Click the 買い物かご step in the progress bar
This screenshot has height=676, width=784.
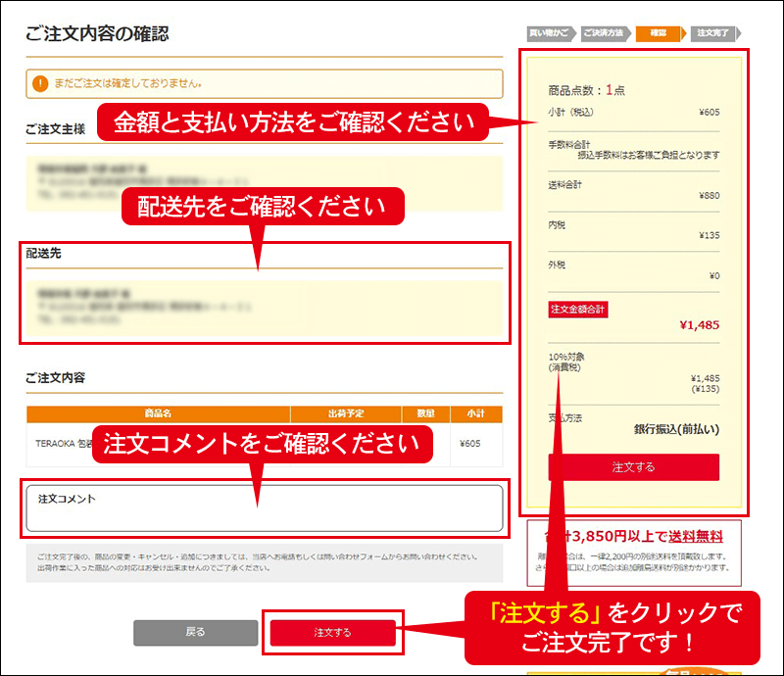(548, 33)
